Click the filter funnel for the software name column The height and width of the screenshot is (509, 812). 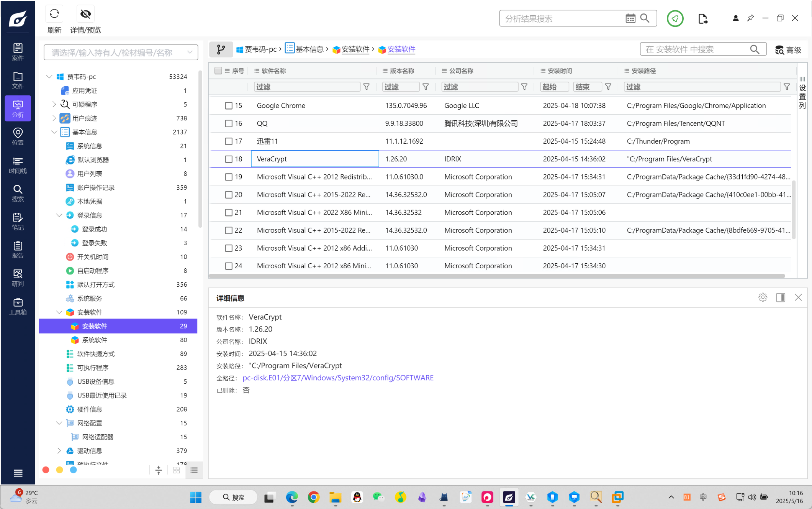tap(367, 87)
